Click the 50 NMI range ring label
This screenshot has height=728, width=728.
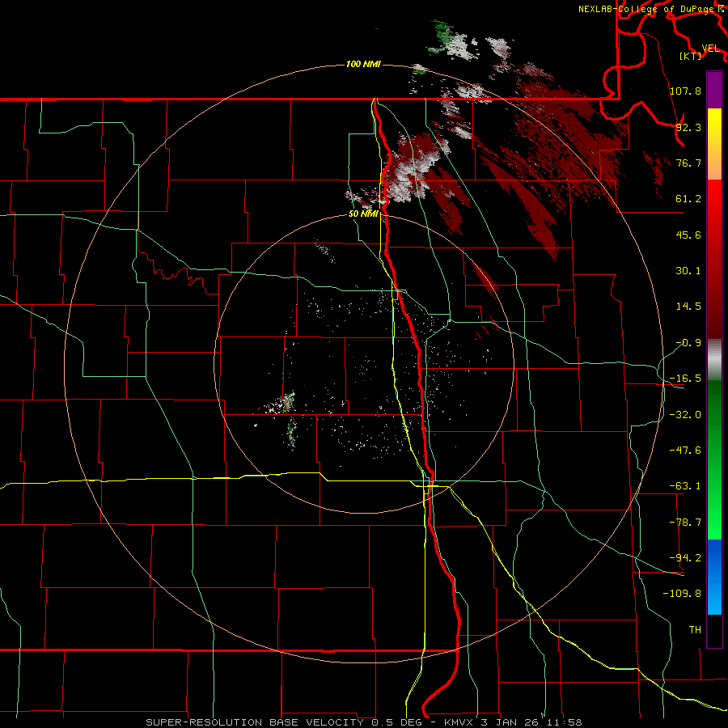point(364,214)
